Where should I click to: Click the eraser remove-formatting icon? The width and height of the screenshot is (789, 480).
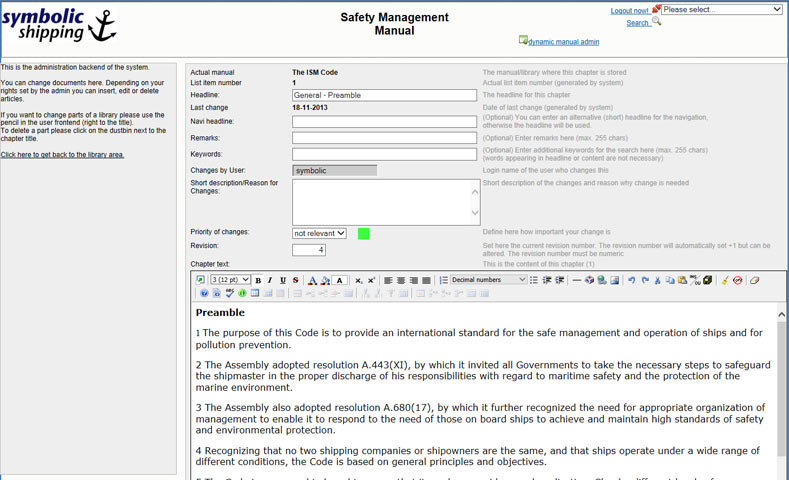tap(754, 280)
